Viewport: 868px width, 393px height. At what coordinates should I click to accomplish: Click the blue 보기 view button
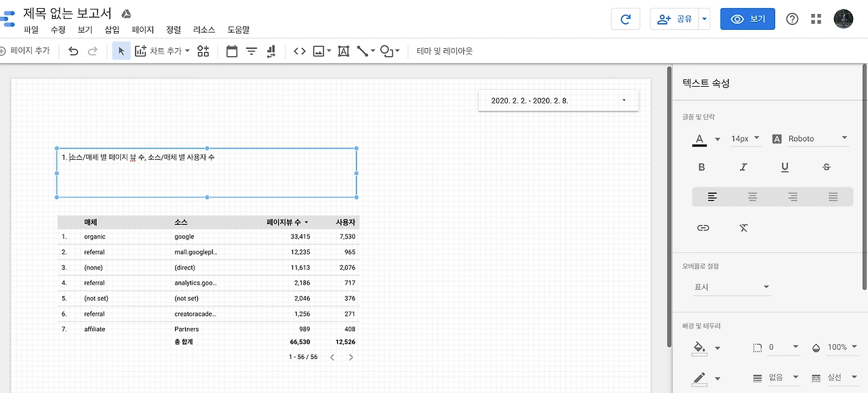pyautogui.click(x=747, y=19)
